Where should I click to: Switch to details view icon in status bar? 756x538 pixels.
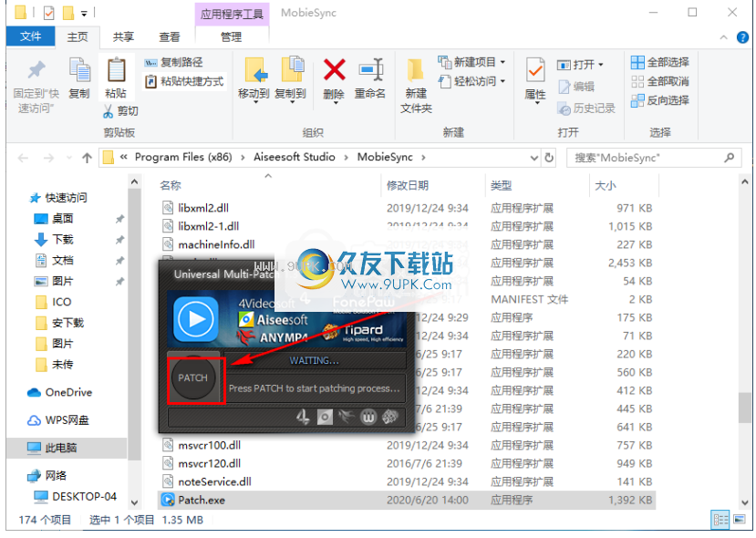pos(720,520)
